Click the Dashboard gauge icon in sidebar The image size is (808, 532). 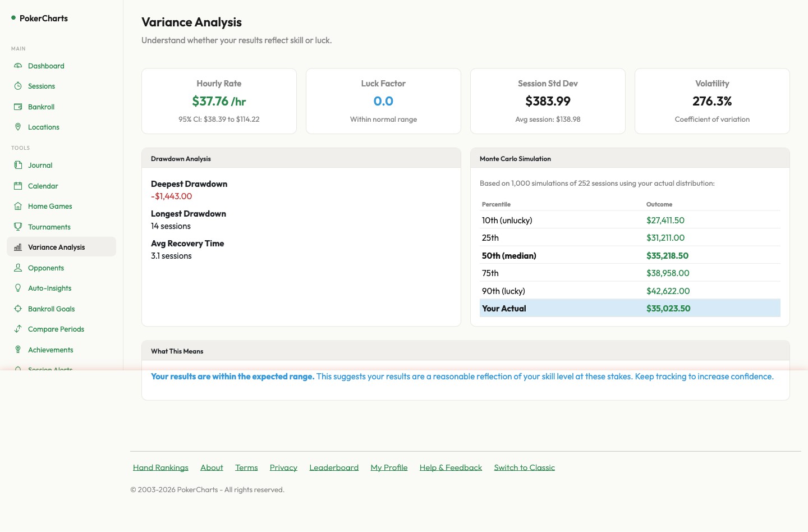tap(18, 66)
